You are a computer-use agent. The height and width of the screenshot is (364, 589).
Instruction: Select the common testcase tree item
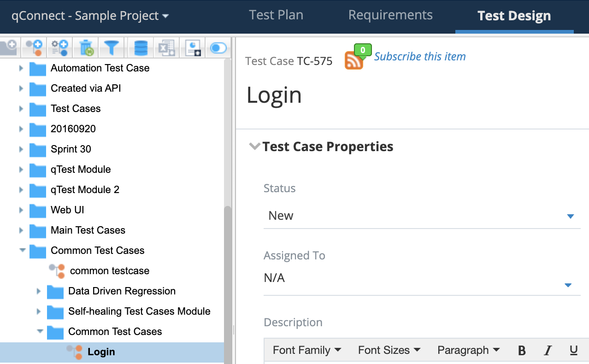[109, 271]
